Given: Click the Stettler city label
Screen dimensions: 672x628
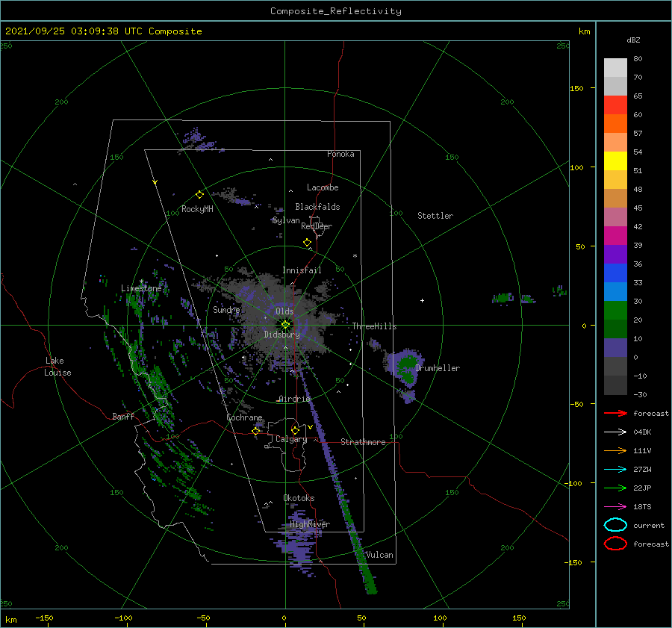Looking at the screenshot, I should (x=435, y=216).
